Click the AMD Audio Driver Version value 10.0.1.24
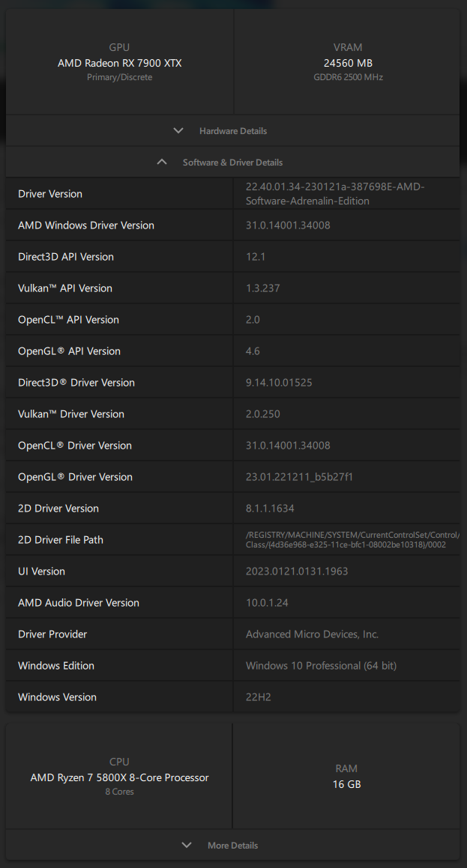This screenshot has width=467, height=868. pyautogui.click(x=267, y=602)
